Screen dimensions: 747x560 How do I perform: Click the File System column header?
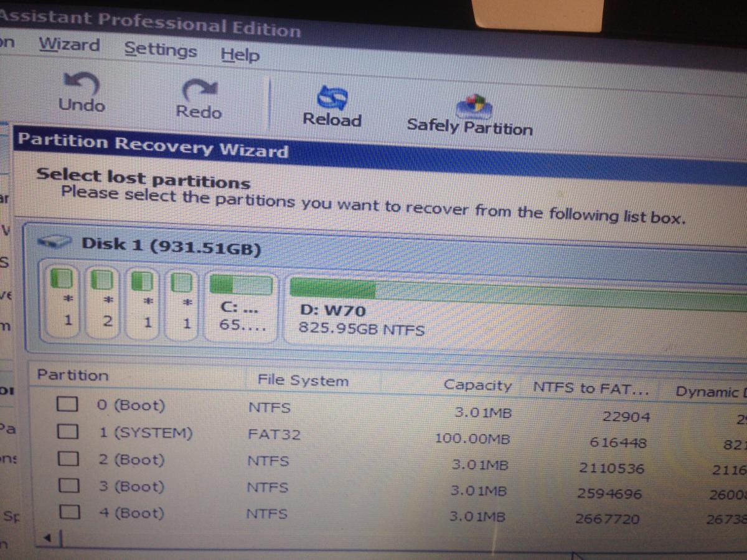[x=303, y=380]
